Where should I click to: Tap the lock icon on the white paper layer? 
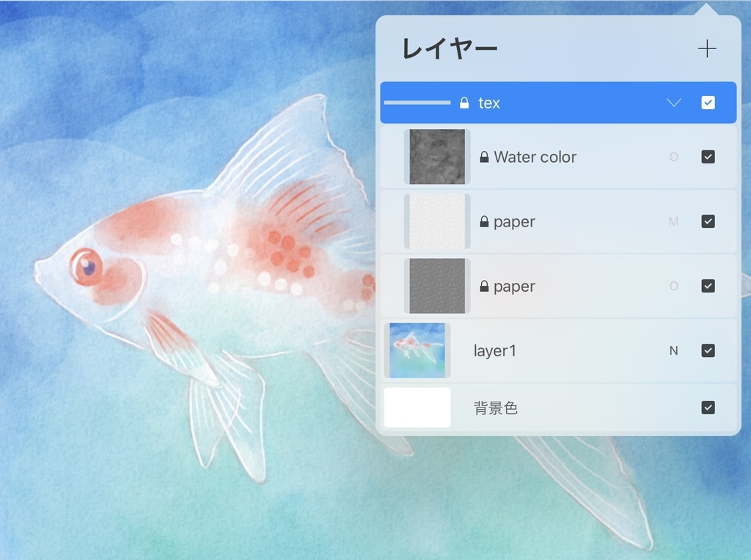point(484,221)
